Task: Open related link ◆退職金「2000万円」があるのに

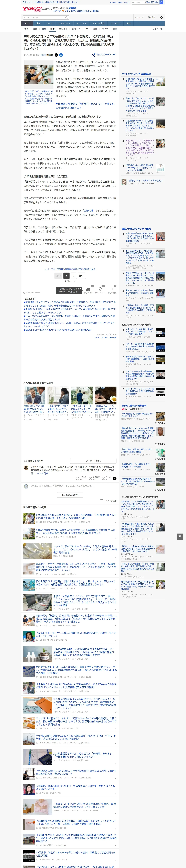Action: coord(70,311)
